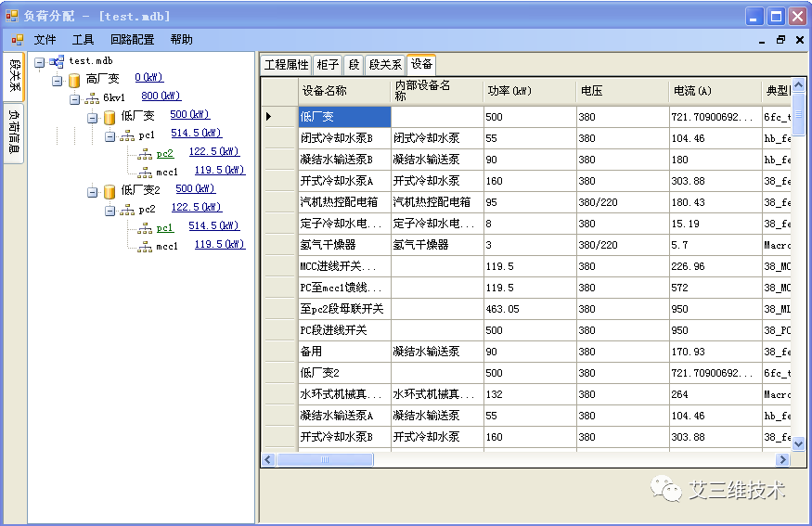Click the 6kv1 bus network icon
This screenshot has height=526, width=812.
click(92, 98)
